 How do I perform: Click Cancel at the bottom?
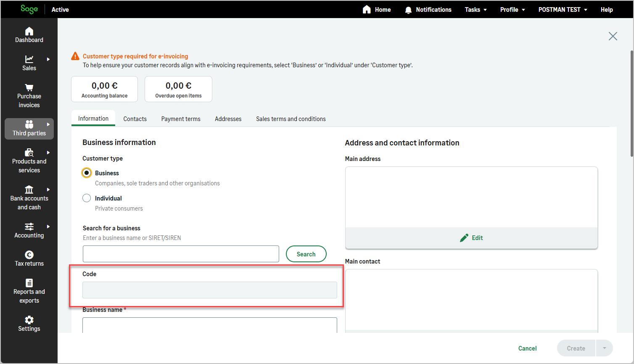[x=527, y=348]
